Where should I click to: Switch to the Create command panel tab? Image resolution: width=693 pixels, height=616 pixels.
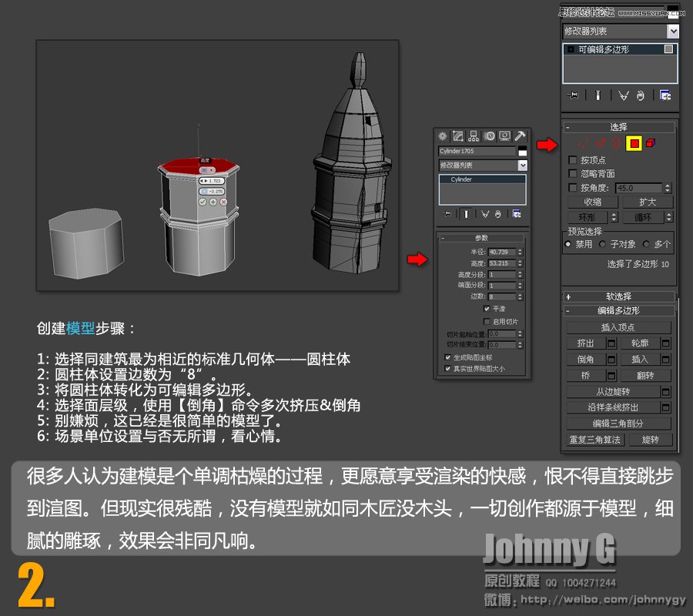click(444, 136)
